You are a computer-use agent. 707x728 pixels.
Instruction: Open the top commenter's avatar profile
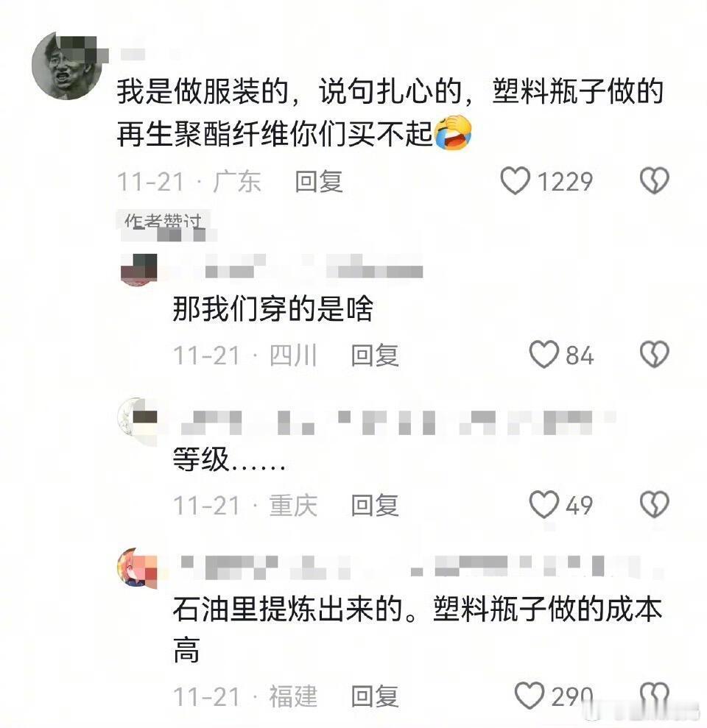[67, 66]
